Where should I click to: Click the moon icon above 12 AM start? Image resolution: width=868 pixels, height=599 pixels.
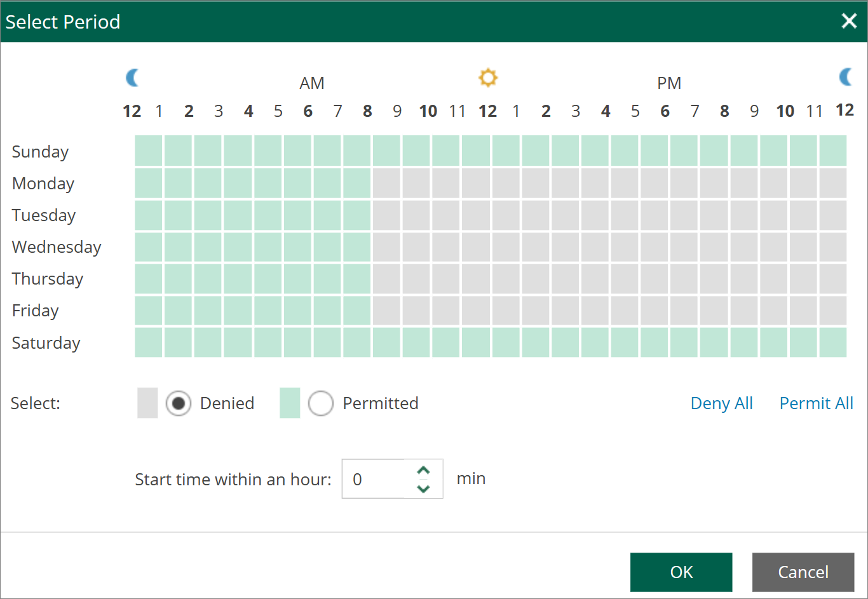coord(133,77)
